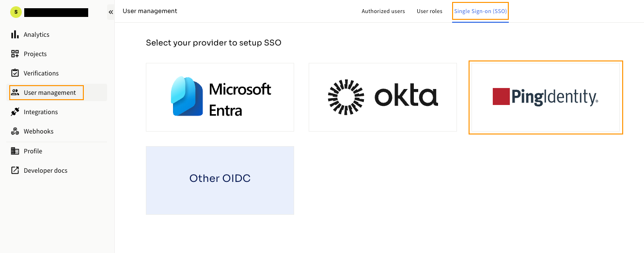This screenshot has height=253, width=644.
Task: Click the Projects grid icon
Action: [x=15, y=54]
